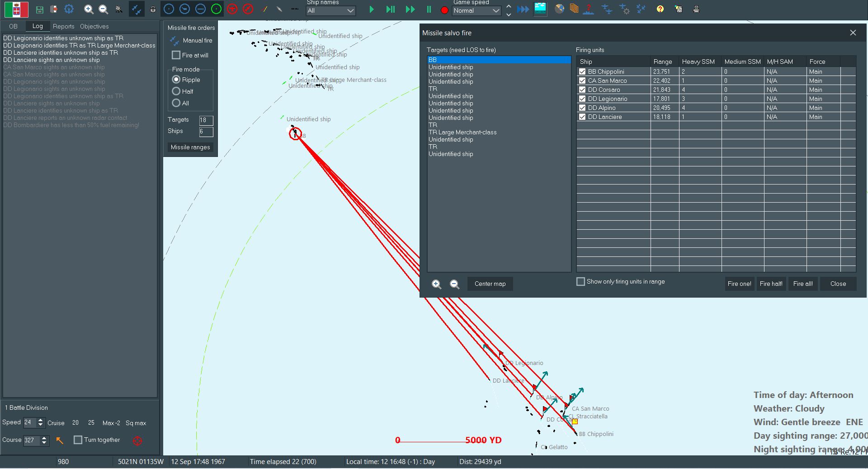This screenshot has width=868, height=469.
Task: Increase game speed with the up arrow
Action: (509, 6)
